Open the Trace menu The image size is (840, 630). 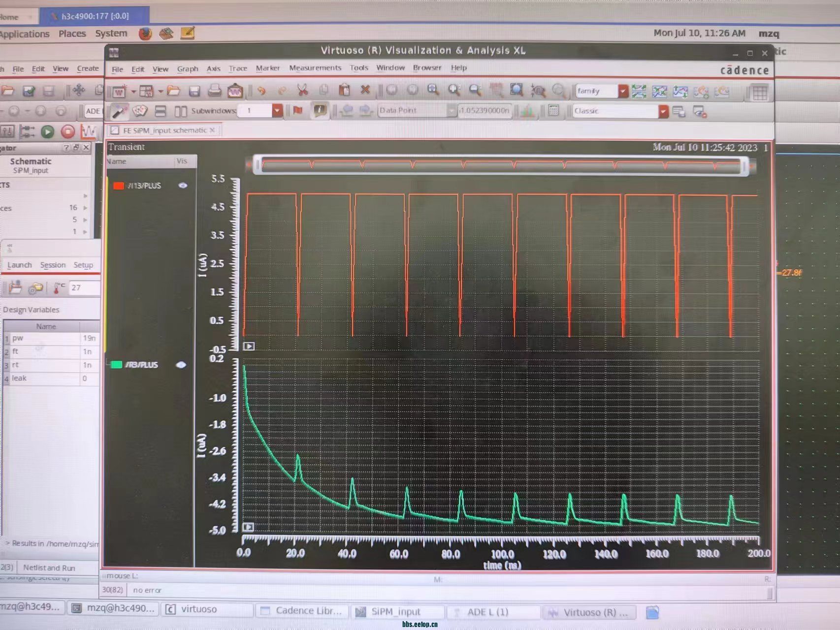click(x=238, y=68)
